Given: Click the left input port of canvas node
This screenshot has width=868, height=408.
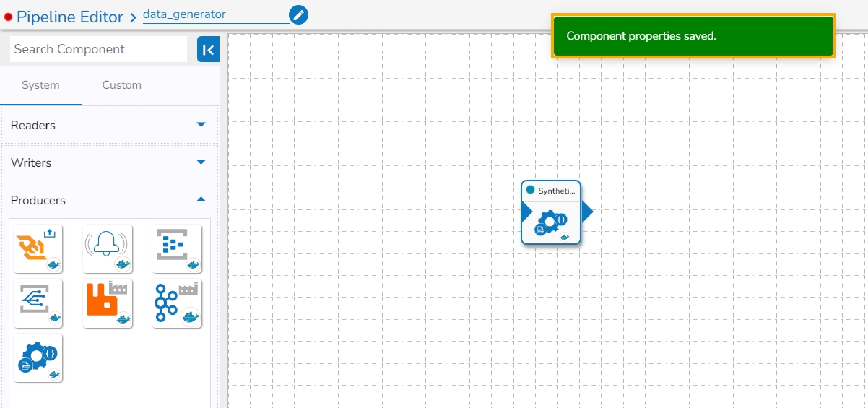Looking at the screenshot, I should coord(526,212).
